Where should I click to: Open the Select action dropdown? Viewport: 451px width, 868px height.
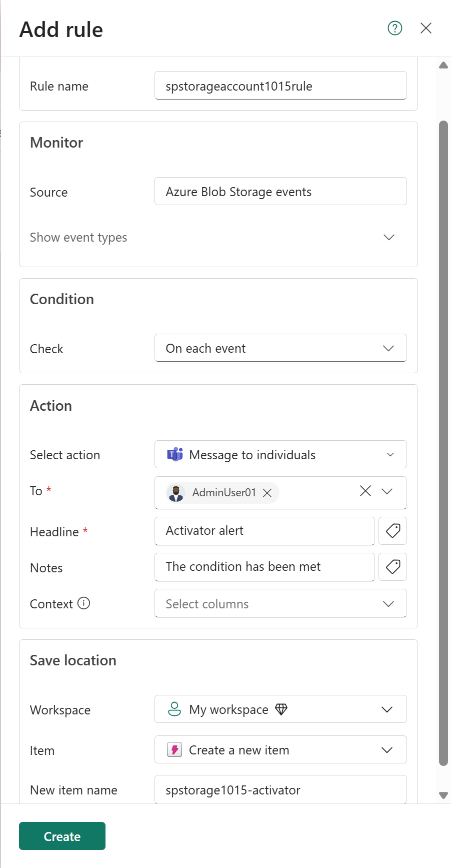point(280,454)
